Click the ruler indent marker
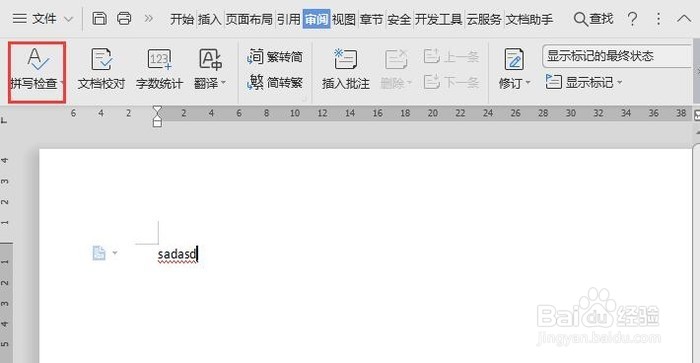 [157, 116]
